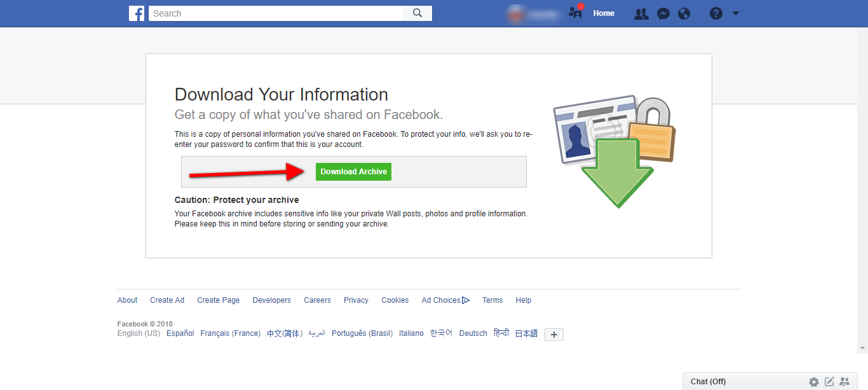
Task: Expand the account dropdown arrow
Action: [736, 13]
